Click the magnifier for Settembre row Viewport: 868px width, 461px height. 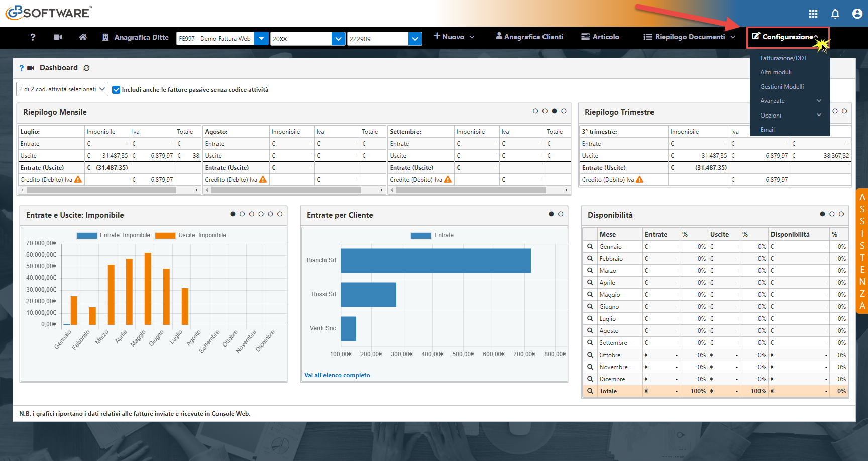click(590, 342)
